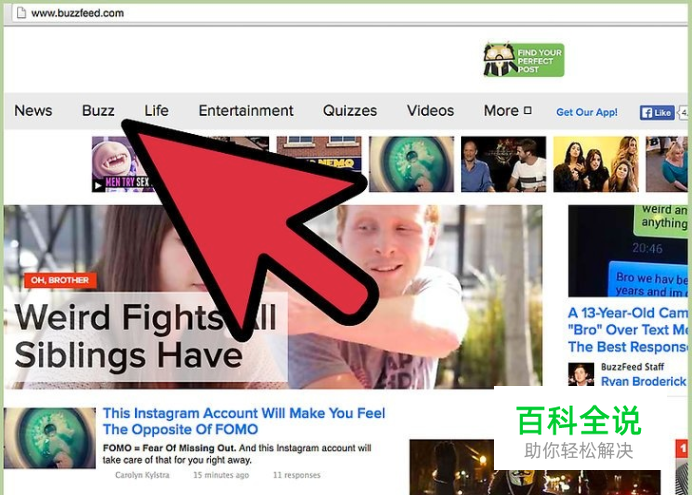Viewport: 692px width, 495px height.
Task: Open the News section
Action: pos(33,110)
